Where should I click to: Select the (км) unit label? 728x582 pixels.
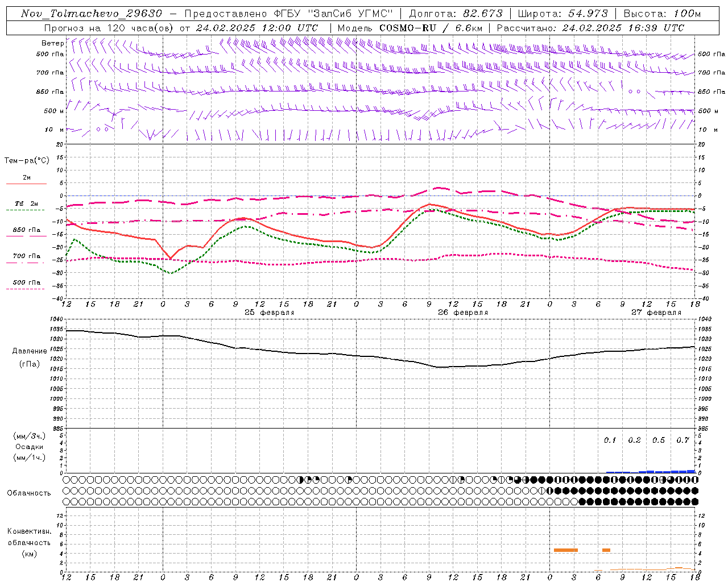point(29,554)
